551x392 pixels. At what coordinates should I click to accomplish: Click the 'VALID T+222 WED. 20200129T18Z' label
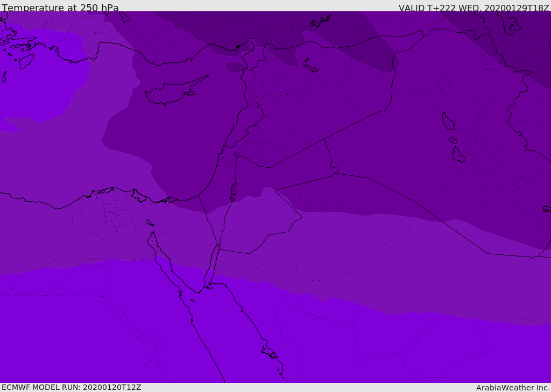click(474, 8)
